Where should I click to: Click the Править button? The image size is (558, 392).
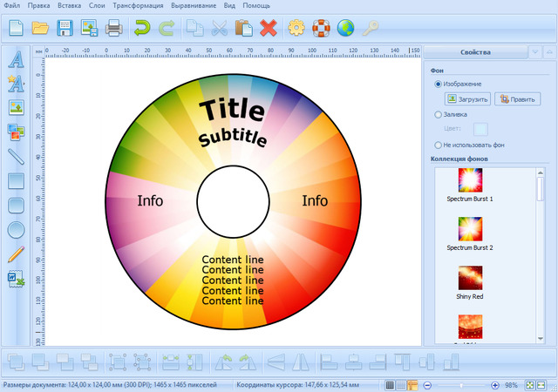pos(517,99)
